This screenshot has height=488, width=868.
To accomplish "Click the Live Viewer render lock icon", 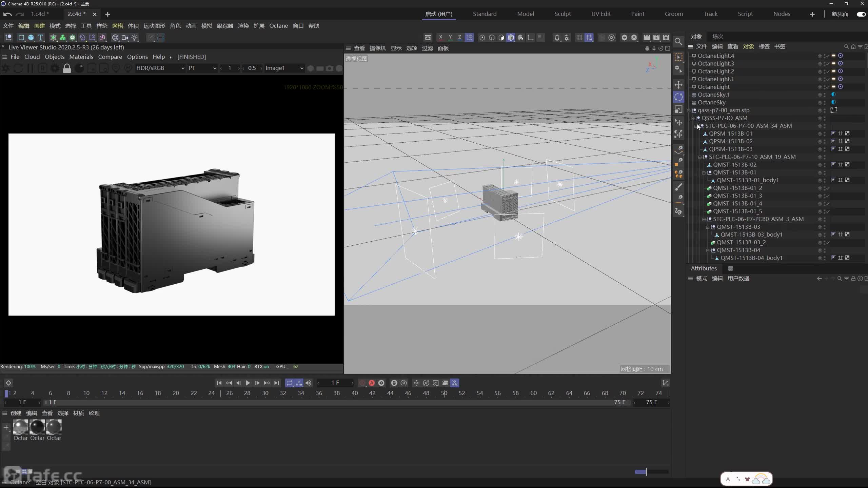I will tap(67, 68).
